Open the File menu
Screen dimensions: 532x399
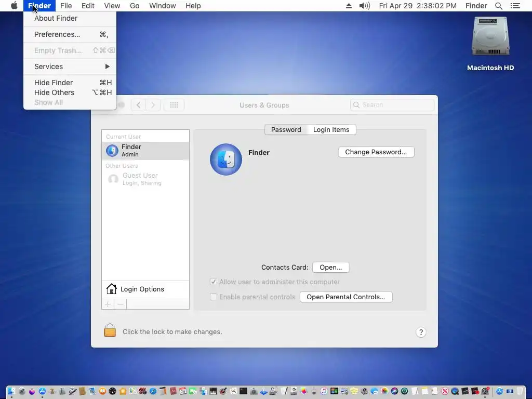tap(66, 6)
